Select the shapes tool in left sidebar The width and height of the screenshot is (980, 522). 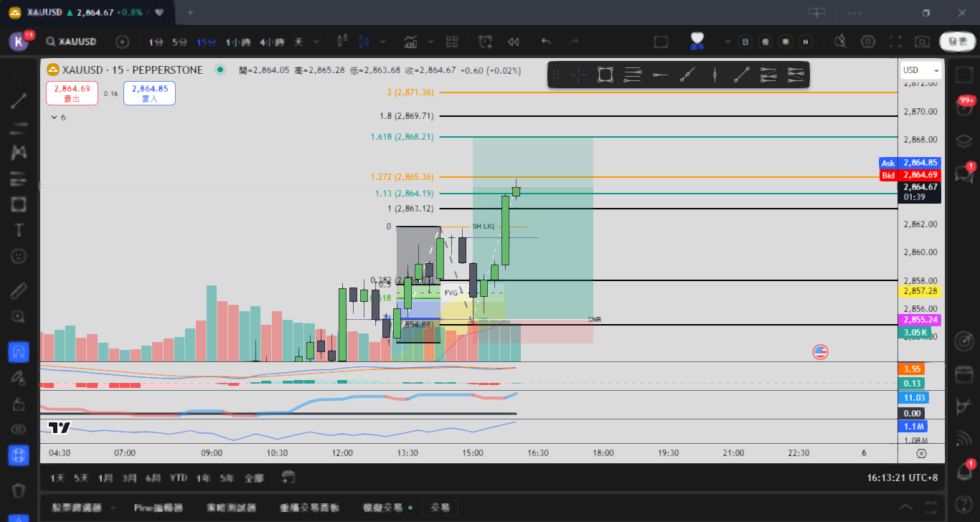coord(19,204)
